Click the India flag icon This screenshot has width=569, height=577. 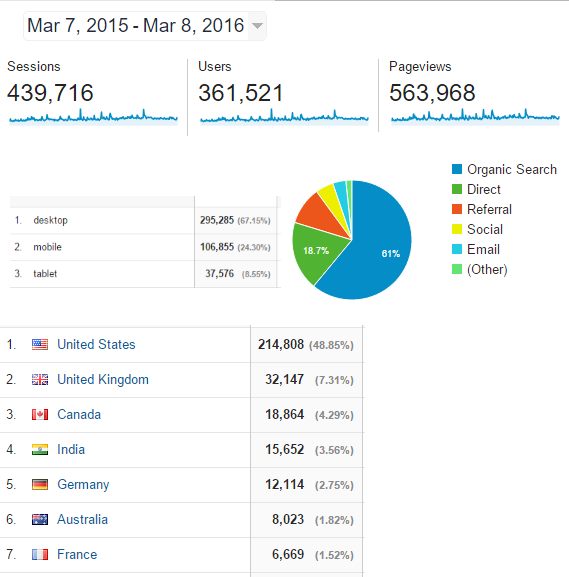point(40,449)
